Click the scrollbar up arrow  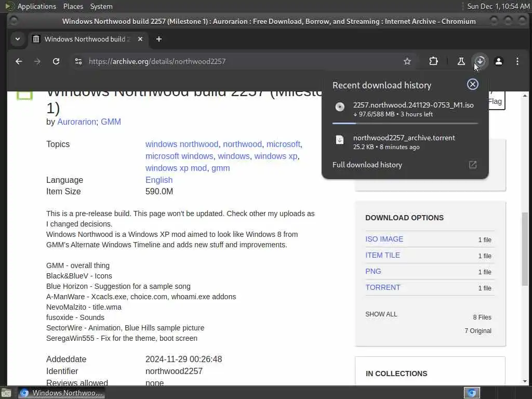[x=525, y=96]
